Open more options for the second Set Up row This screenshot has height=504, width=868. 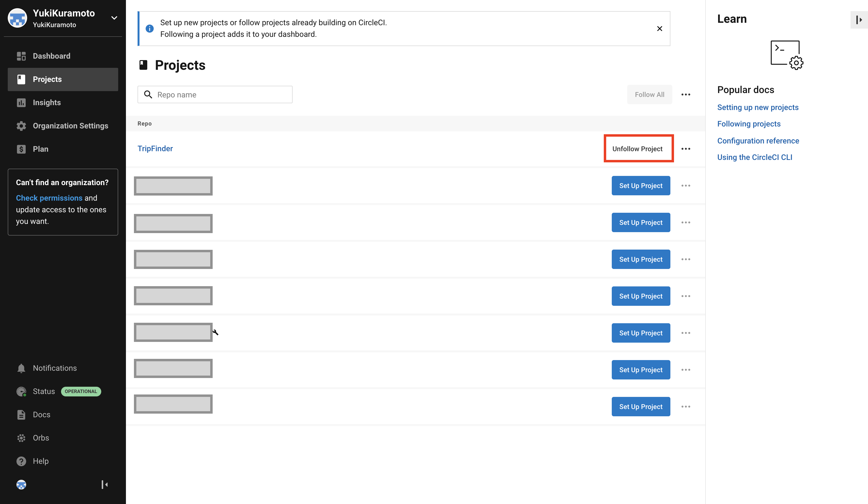pyautogui.click(x=685, y=222)
